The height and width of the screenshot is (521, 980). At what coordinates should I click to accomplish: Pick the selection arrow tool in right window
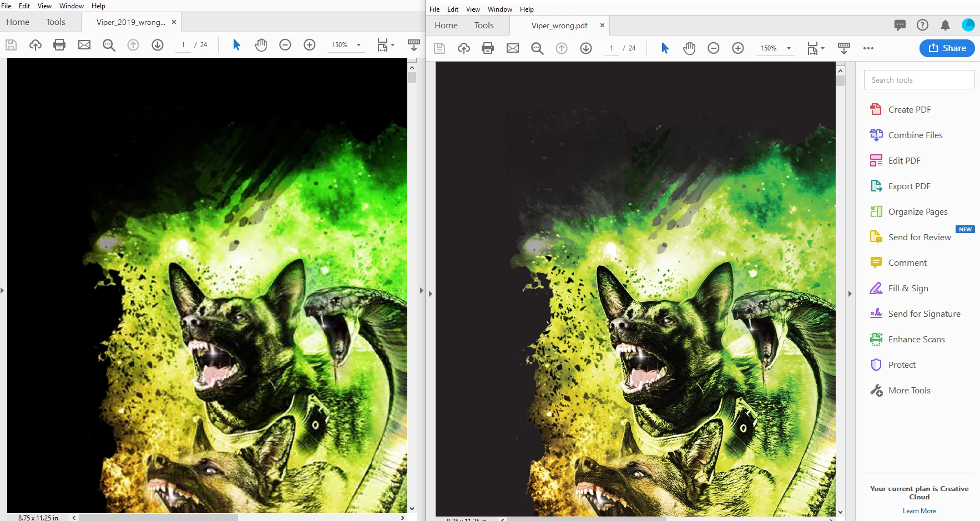[665, 48]
